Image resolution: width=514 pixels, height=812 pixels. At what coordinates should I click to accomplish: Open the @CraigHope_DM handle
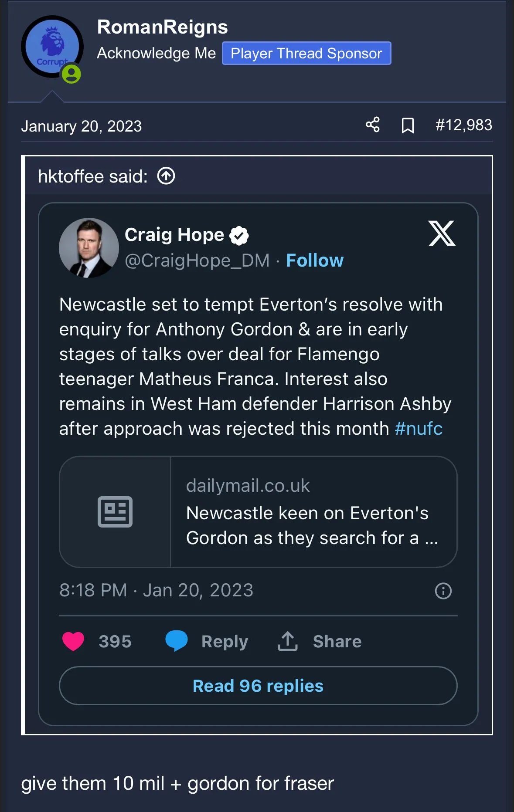(x=197, y=261)
